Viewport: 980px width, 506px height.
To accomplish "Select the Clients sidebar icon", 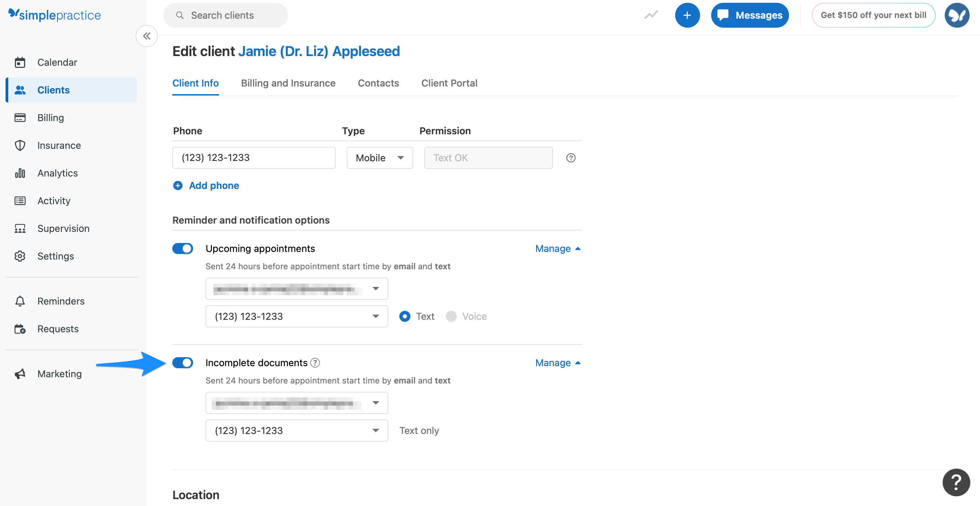I will (20, 90).
